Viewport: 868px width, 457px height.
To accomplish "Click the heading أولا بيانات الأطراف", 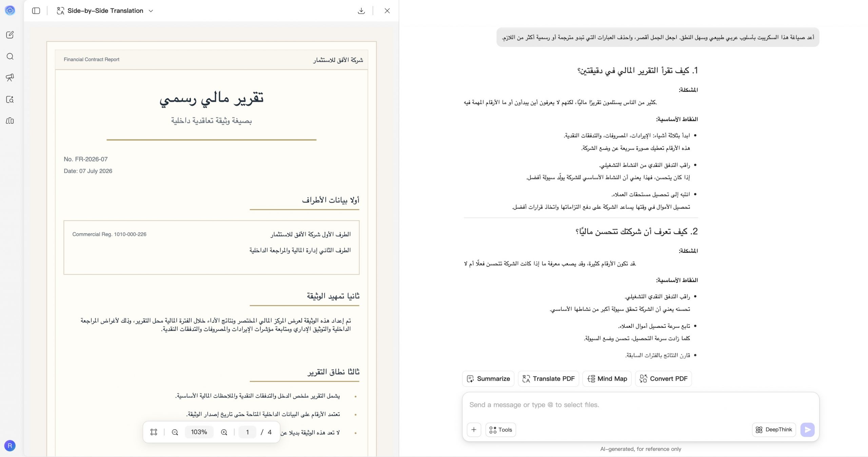I will coord(331,200).
